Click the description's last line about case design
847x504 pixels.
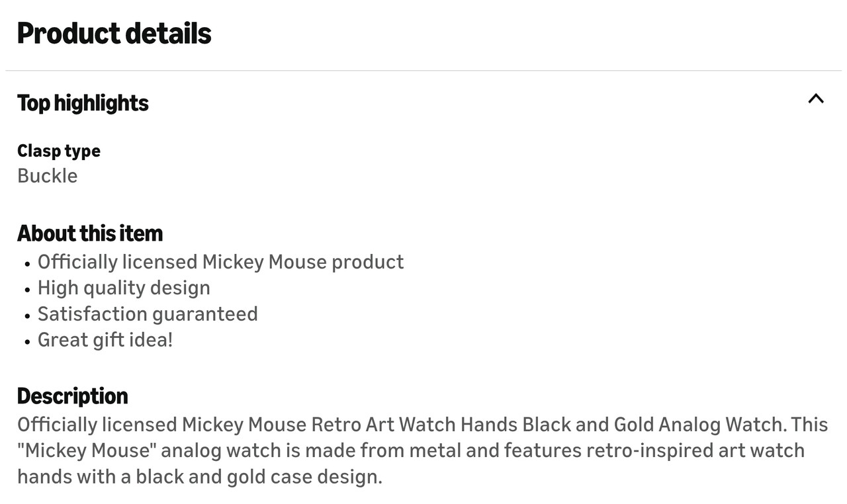[199, 477]
